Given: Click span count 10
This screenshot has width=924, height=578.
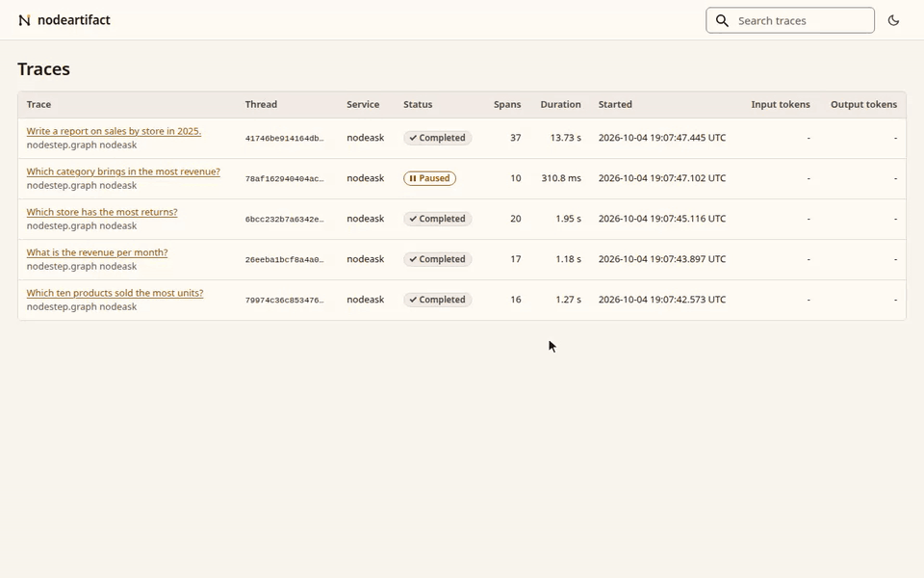Looking at the screenshot, I should [x=516, y=178].
